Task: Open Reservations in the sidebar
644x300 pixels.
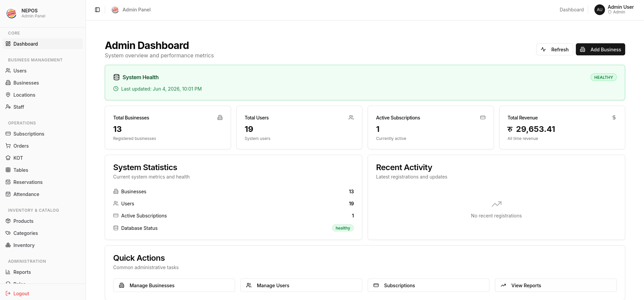Action: (43, 182)
